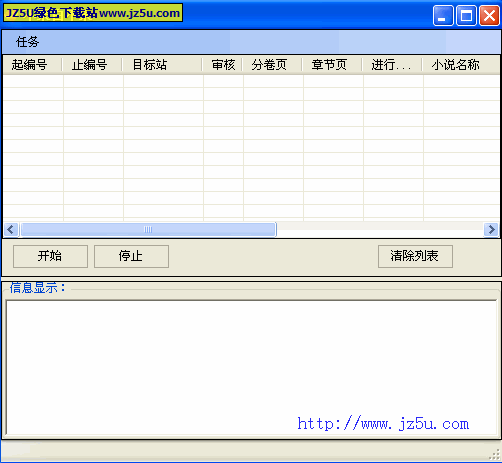Click the window resize grip icon
Screen dimensions: 502x463
(495, 455)
